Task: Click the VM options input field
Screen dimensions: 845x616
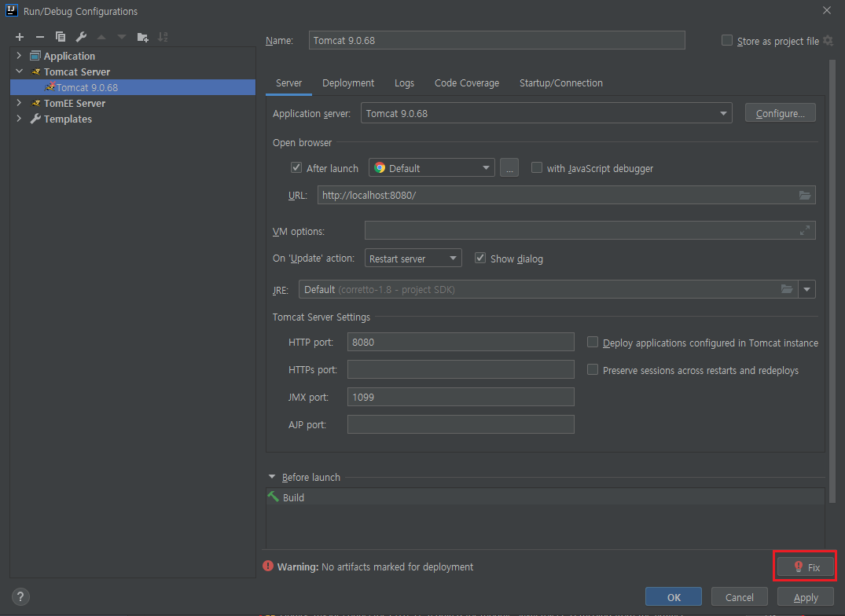Action: [x=590, y=230]
